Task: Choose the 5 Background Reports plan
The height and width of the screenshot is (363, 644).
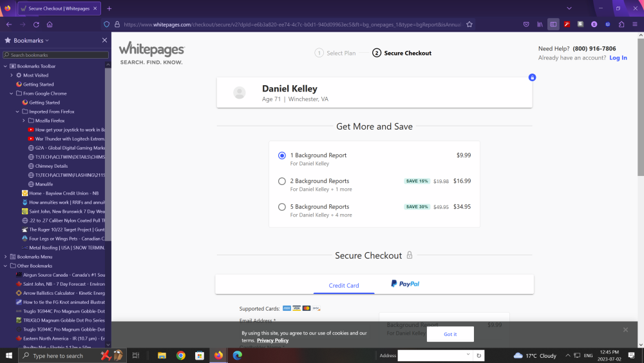Action: click(282, 207)
